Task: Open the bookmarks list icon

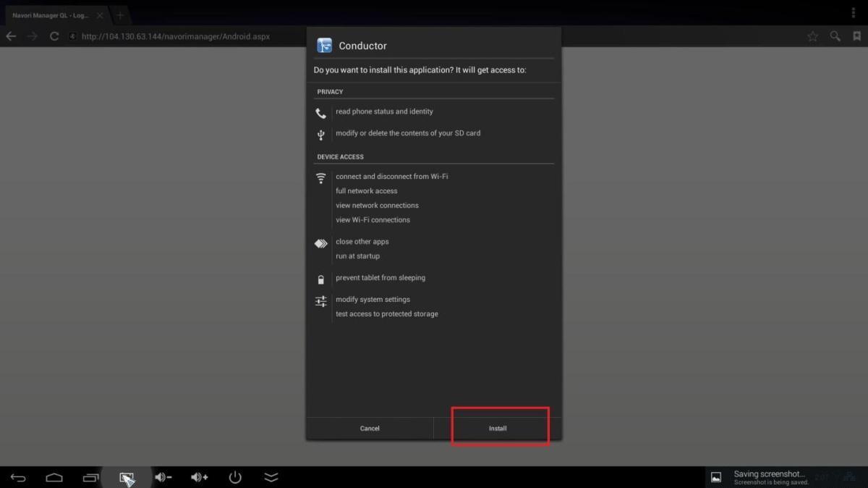Action: click(x=856, y=36)
